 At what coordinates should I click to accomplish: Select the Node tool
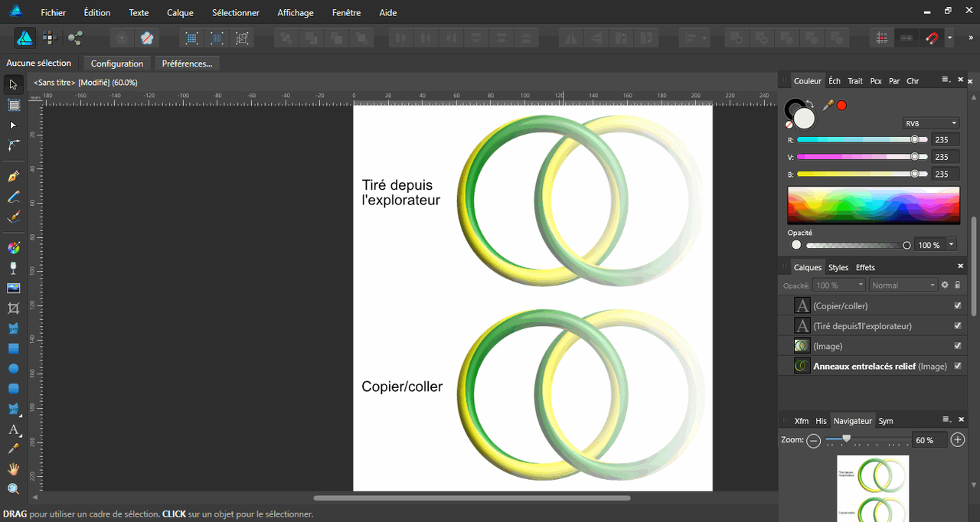[x=13, y=125]
